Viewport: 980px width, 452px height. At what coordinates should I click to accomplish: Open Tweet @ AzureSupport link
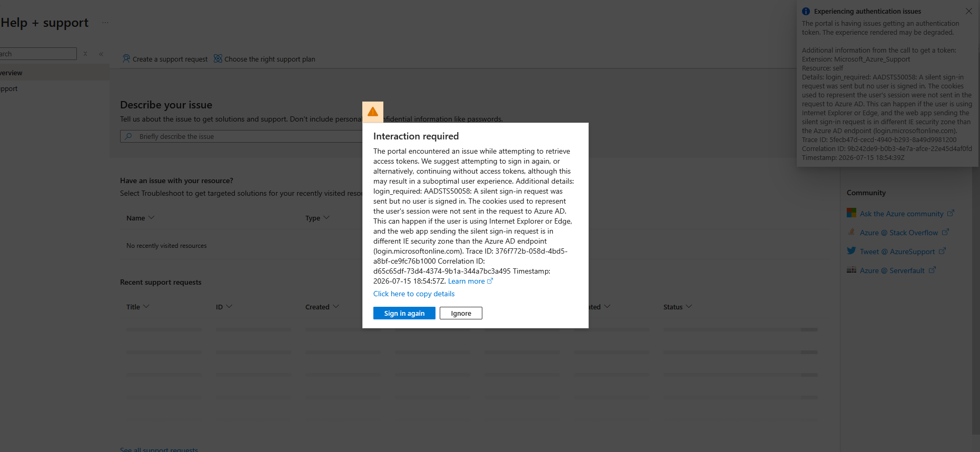[x=897, y=252]
